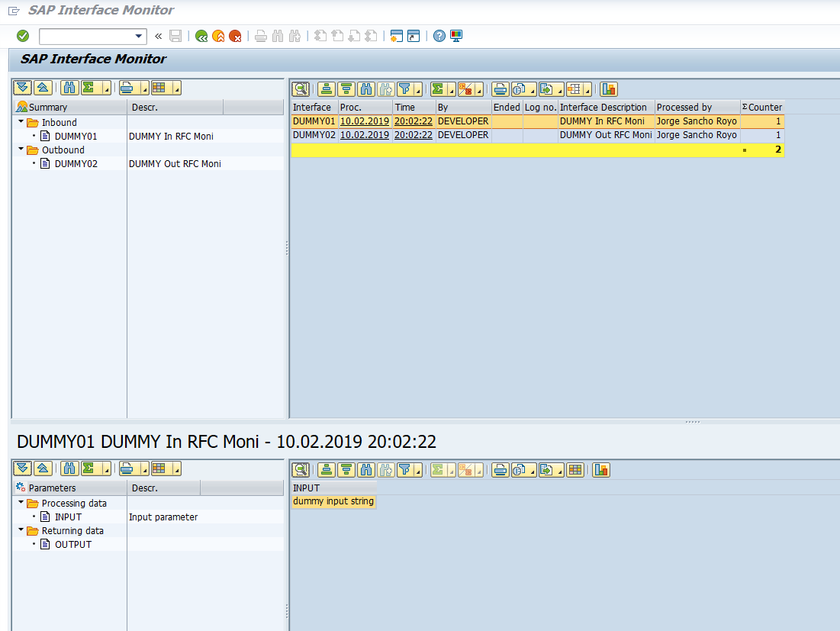
Task: Click Total sigma icon in upper grid toolbar
Action: pos(438,89)
